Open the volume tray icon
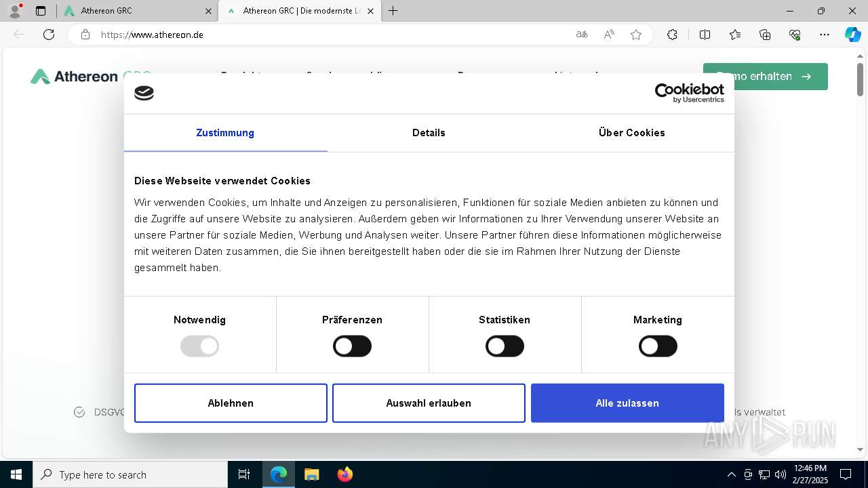This screenshot has width=868, height=488. pyautogui.click(x=781, y=474)
